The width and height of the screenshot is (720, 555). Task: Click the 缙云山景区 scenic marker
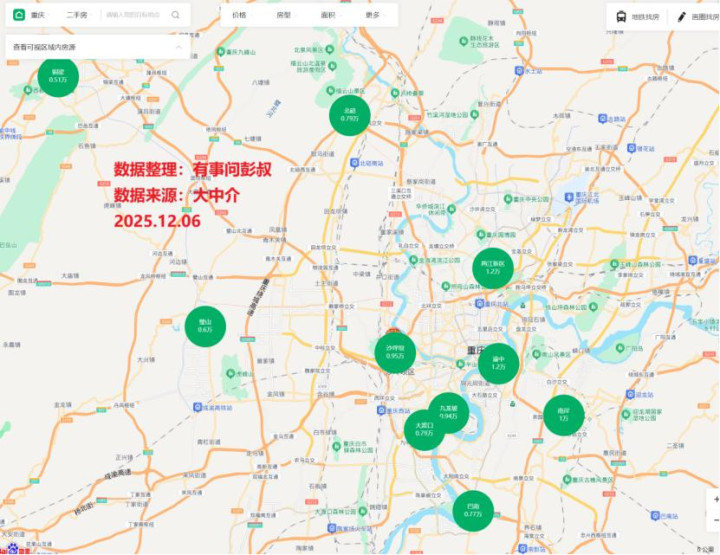[x=330, y=90]
